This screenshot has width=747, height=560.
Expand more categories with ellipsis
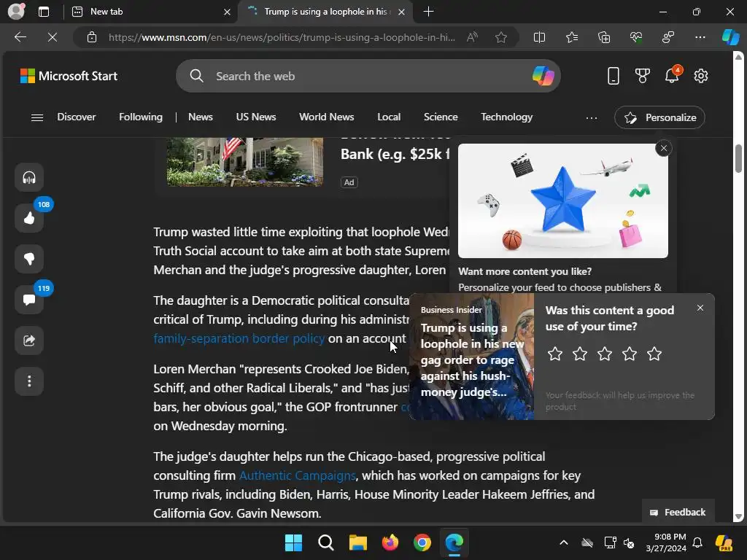pyautogui.click(x=591, y=117)
